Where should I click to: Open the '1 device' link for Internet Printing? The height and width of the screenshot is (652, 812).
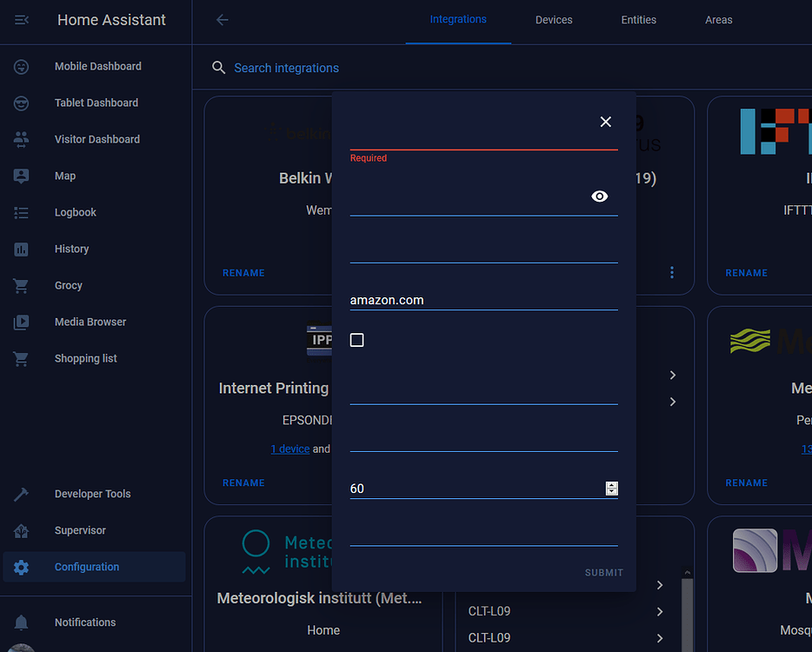[x=290, y=449]
